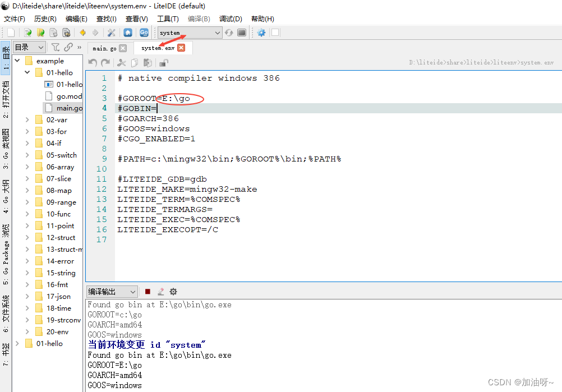Open the 编译输出 output selector dropdown
This screenshot has height=392, width=562.
tap(112, 292)
